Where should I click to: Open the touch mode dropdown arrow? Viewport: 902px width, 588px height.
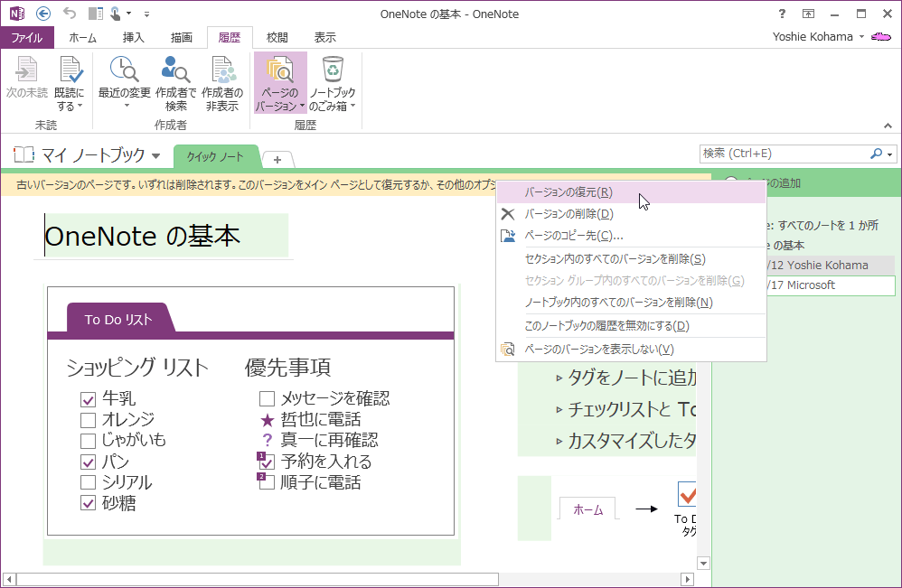tap(129, 14)
